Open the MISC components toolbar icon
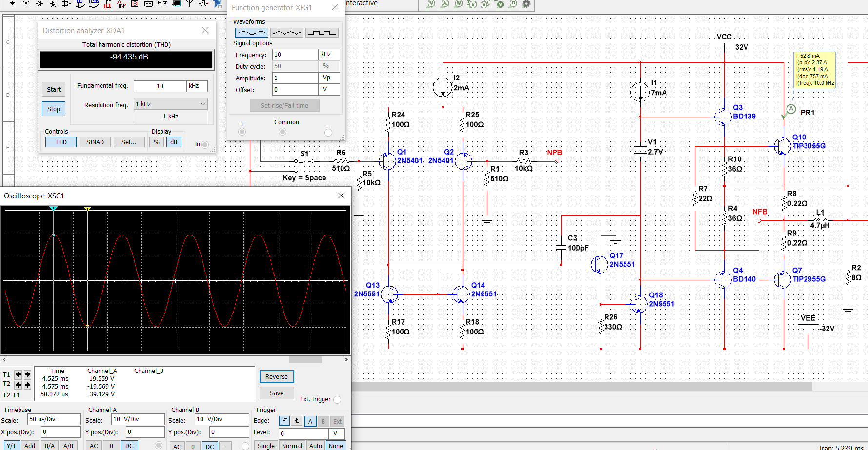Screen dimensions: 868x450 pyautogui.click(x=162, y=3)
